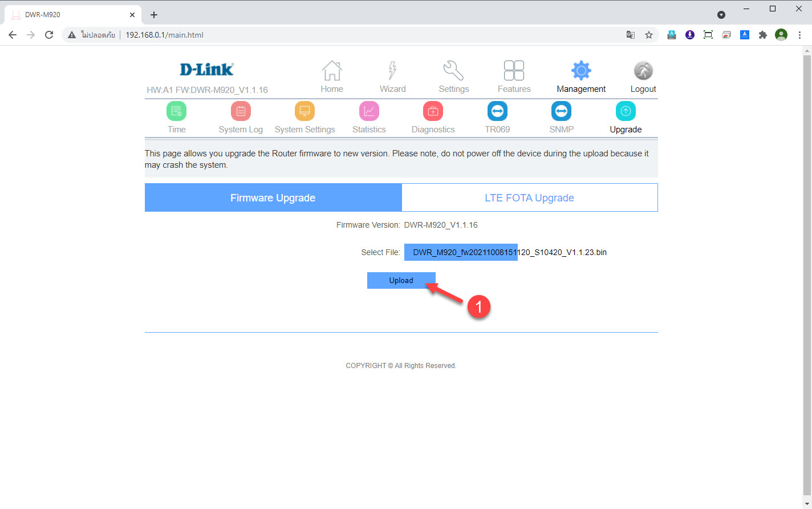Open the Time submenu icon

[x=177, y=111]
